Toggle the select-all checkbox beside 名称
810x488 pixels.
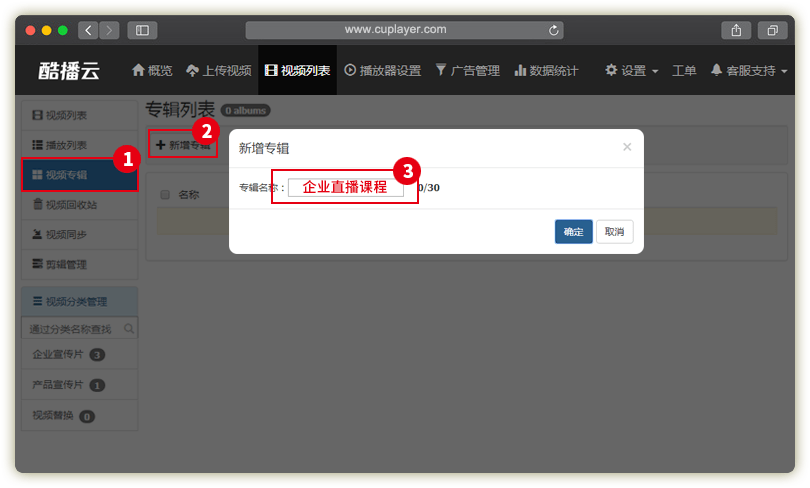165,195
